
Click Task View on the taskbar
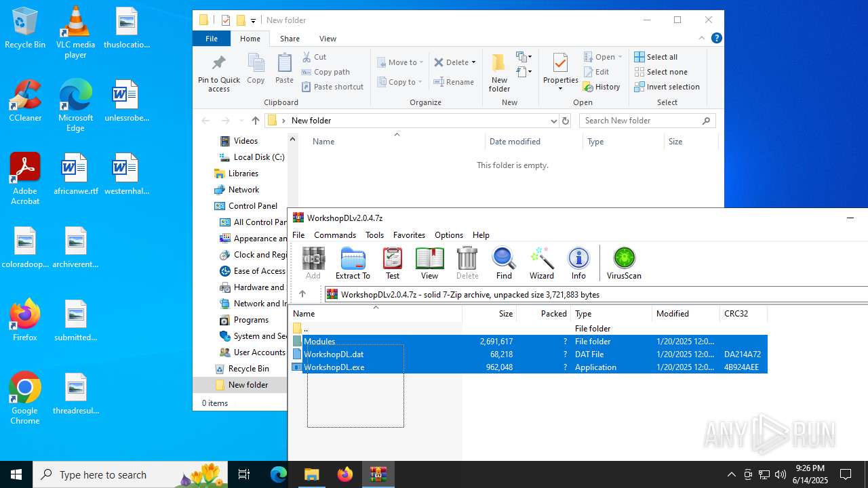pyautogui.click(x=244, y=474)
